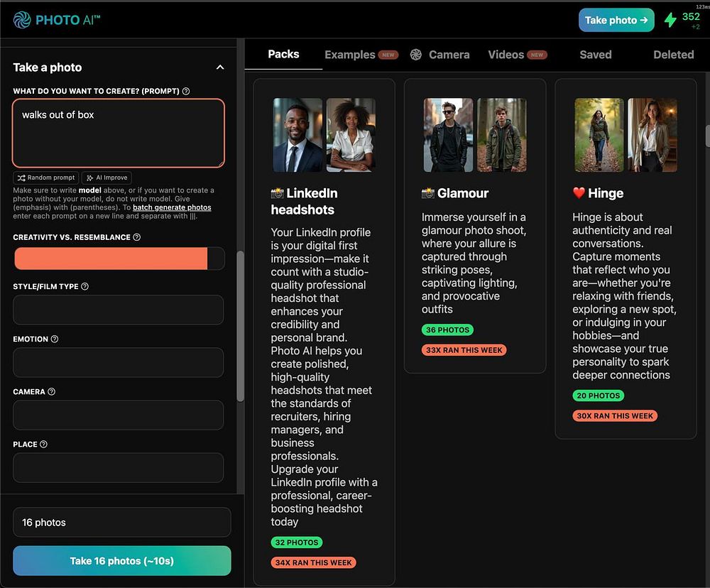Open the batch generate photos link
The image size is (710, 588).
pyautogui.click(x=172, y=207)
